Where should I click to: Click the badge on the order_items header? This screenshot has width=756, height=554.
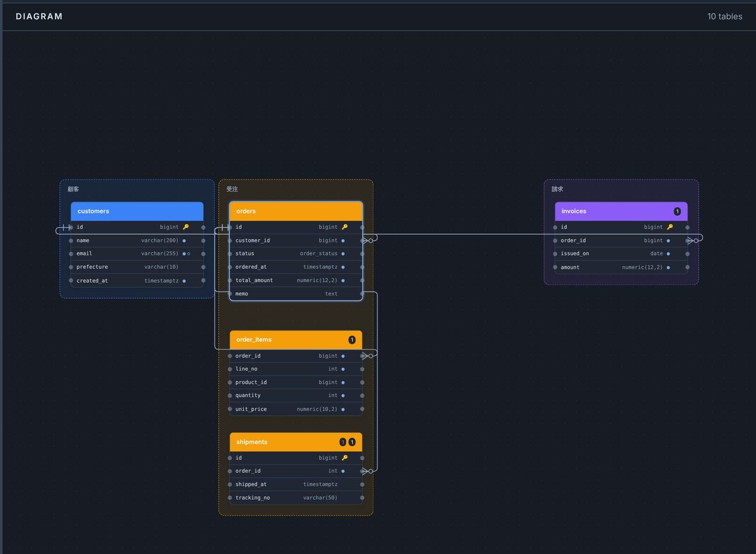tap(352, 340)
